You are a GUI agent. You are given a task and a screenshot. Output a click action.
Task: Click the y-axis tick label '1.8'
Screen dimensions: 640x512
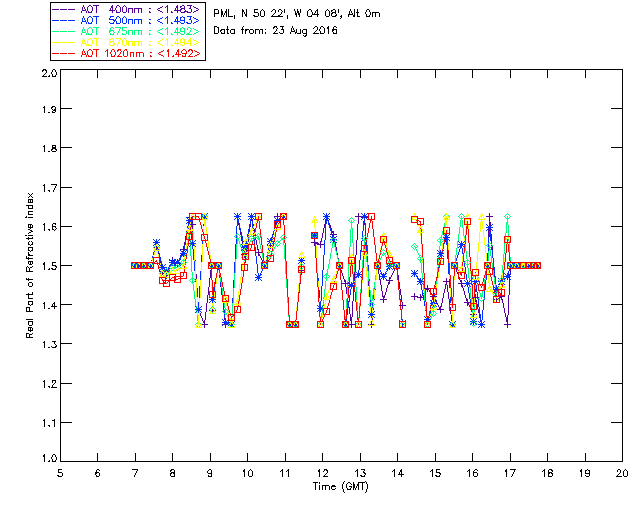[x=49, y=148]
